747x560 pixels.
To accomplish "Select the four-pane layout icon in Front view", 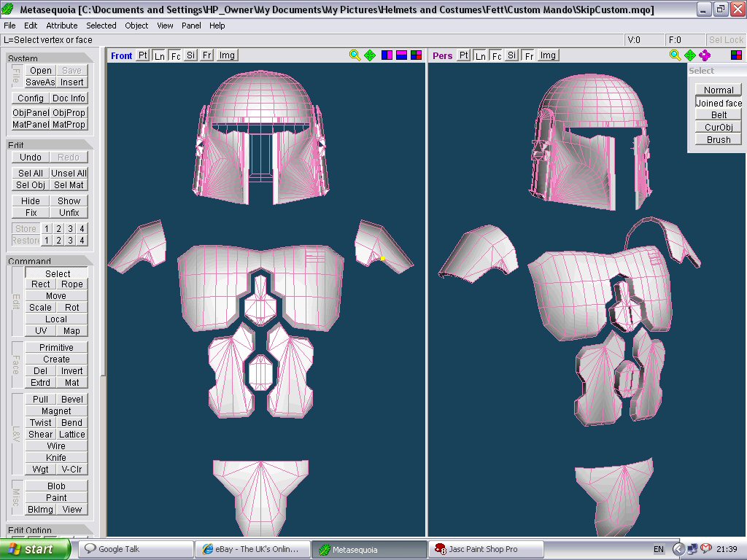I will point(417,55).
